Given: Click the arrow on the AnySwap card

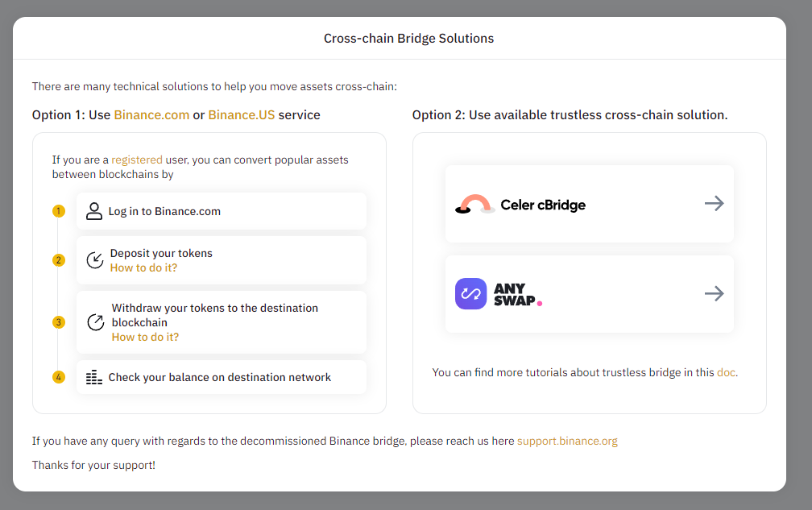Looking at the screenshot, I should [714, 293].
